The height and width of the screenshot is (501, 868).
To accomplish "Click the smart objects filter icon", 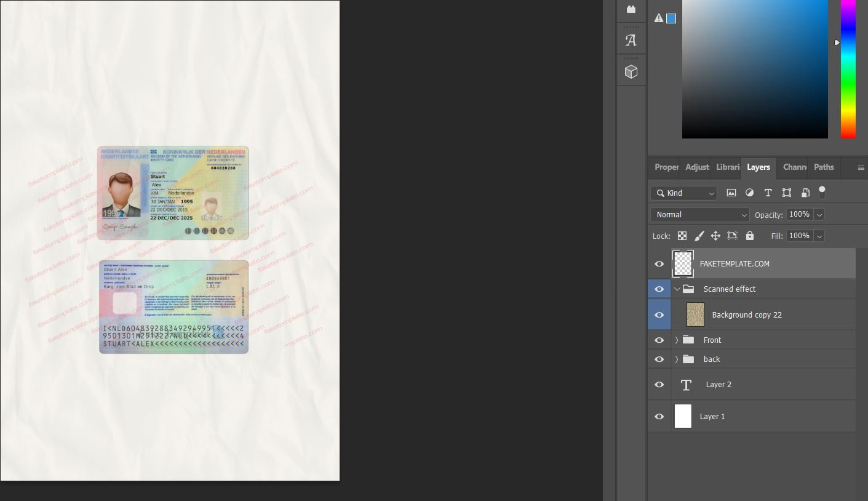I will 805,193.
